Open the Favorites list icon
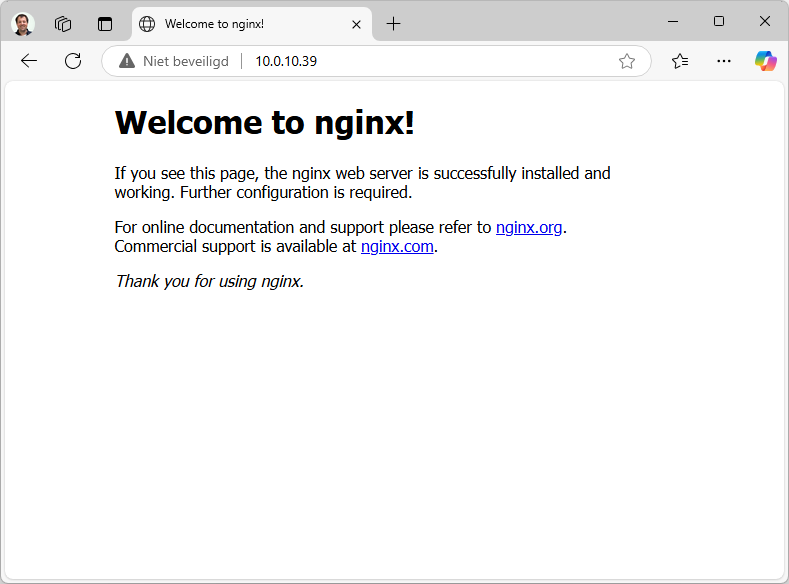This screenshot has height=584, width=789. click(680, 61)
